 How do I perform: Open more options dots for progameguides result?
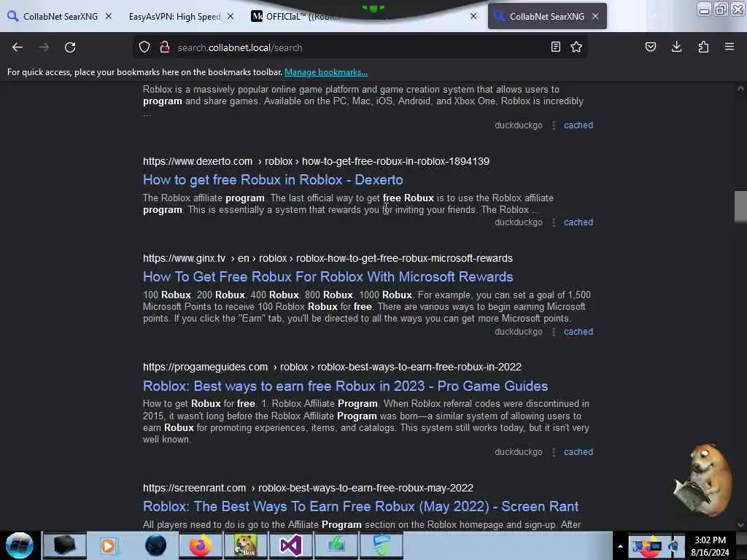click(x=554, y=452)
